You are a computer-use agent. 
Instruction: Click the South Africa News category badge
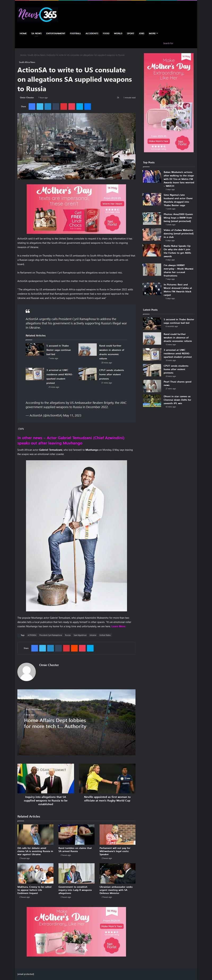[x=27, y=62]
